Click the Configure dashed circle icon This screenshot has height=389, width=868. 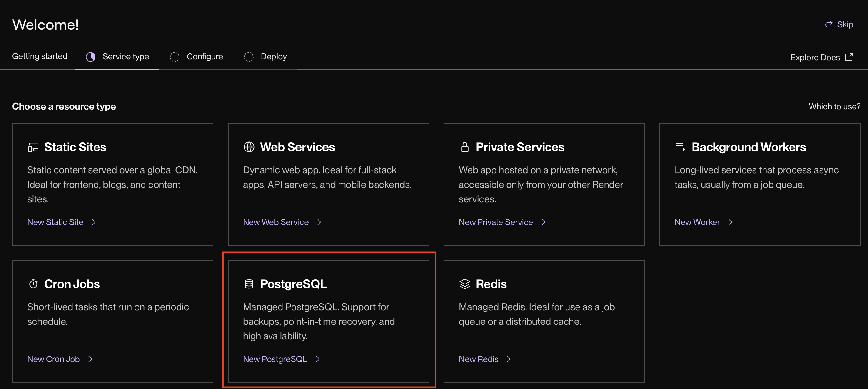pyautogui.click(x=175, y=57)
